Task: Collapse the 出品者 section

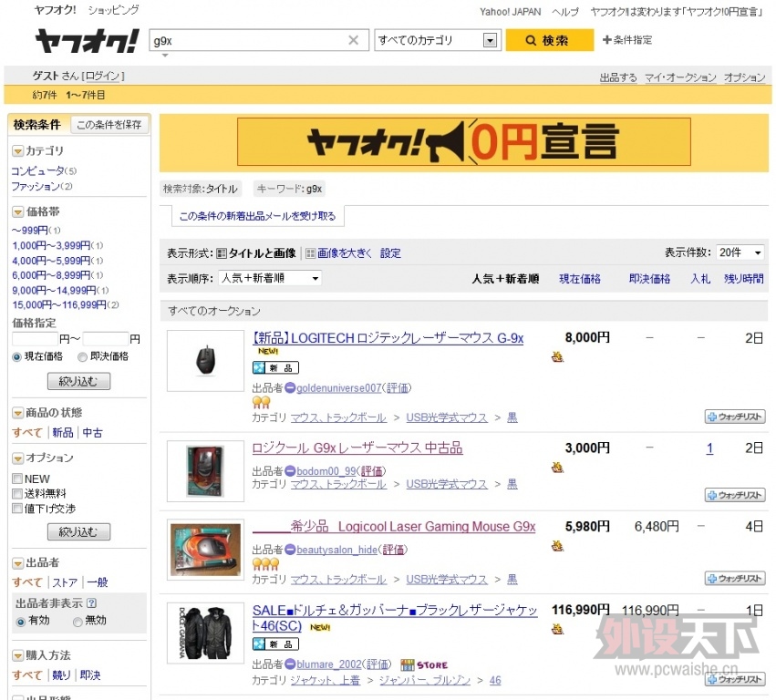Action: pyautogui.click(x=18, y=563)
